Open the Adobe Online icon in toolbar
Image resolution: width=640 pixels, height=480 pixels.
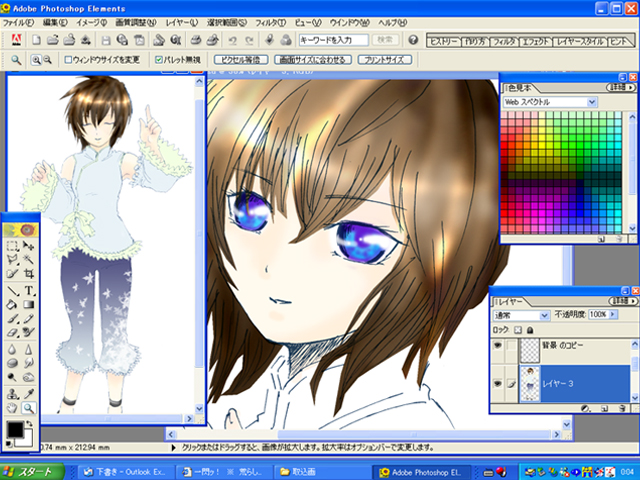16,40
